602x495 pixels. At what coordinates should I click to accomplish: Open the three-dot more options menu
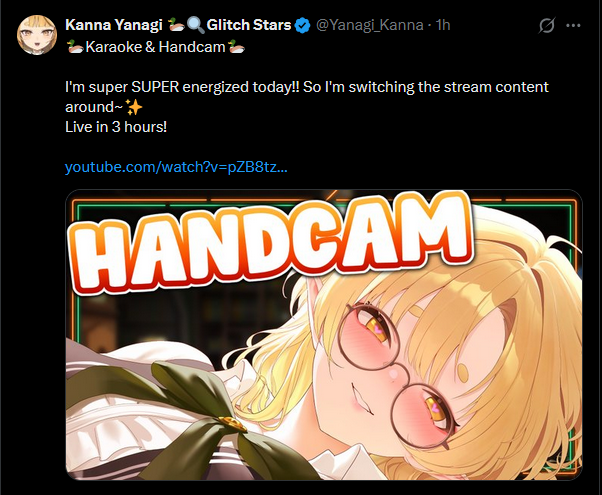(573, 25)
